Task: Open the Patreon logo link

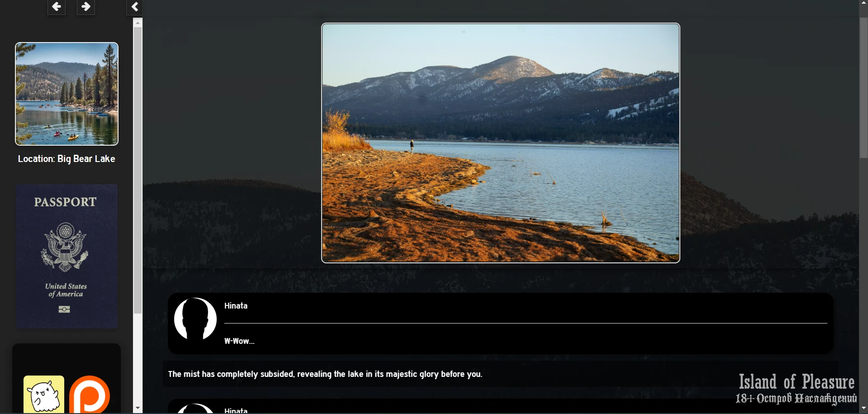Action: [x=90, y=395]
